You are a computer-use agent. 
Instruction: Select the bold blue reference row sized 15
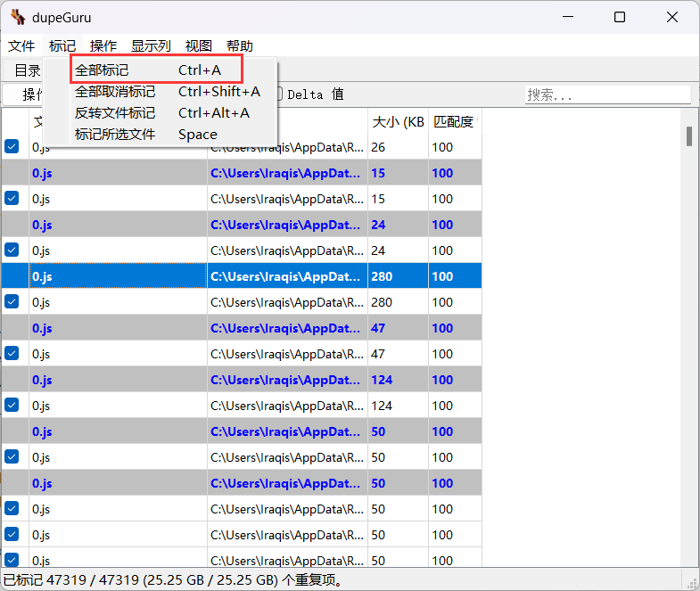(242, 173)
